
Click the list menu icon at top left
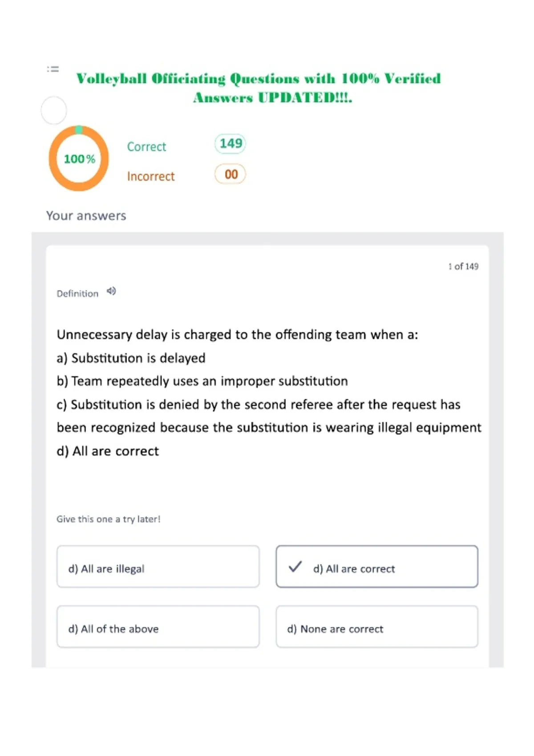53,69
